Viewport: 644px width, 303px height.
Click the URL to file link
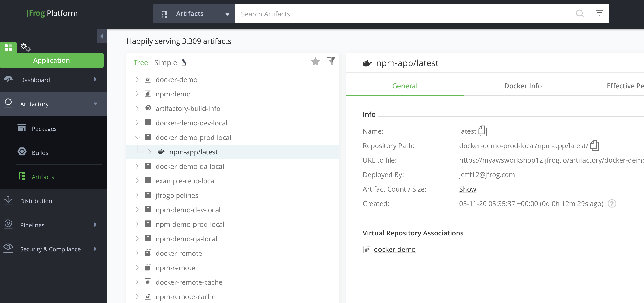click(x=551, y=160)
